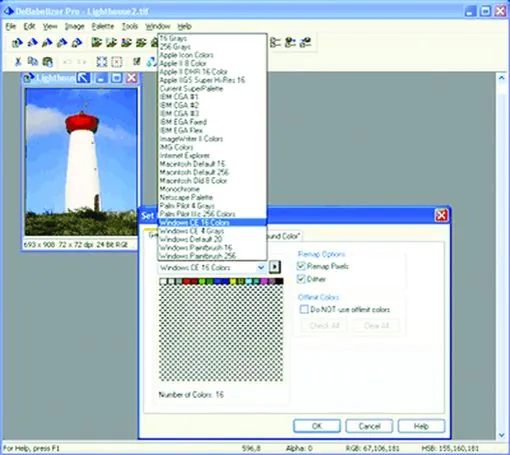
Task: Pick Macintosh Default 256 in the list
Action: point(212,172)
